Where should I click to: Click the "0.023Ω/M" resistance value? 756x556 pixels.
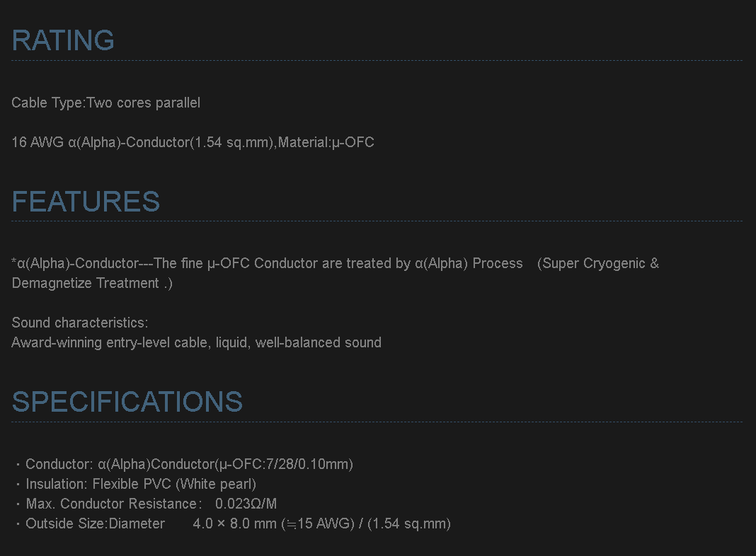coord(246,504)
